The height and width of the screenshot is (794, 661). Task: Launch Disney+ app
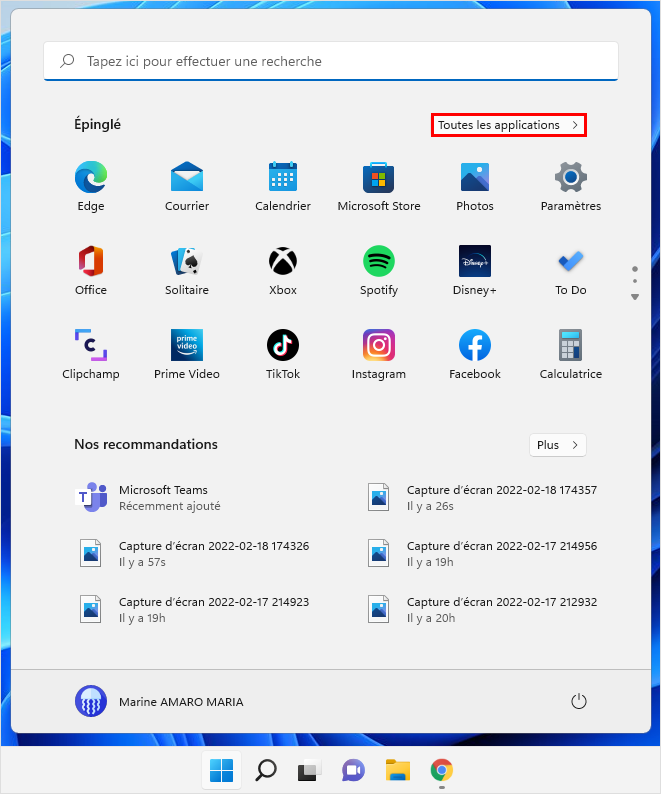point(475,270)
